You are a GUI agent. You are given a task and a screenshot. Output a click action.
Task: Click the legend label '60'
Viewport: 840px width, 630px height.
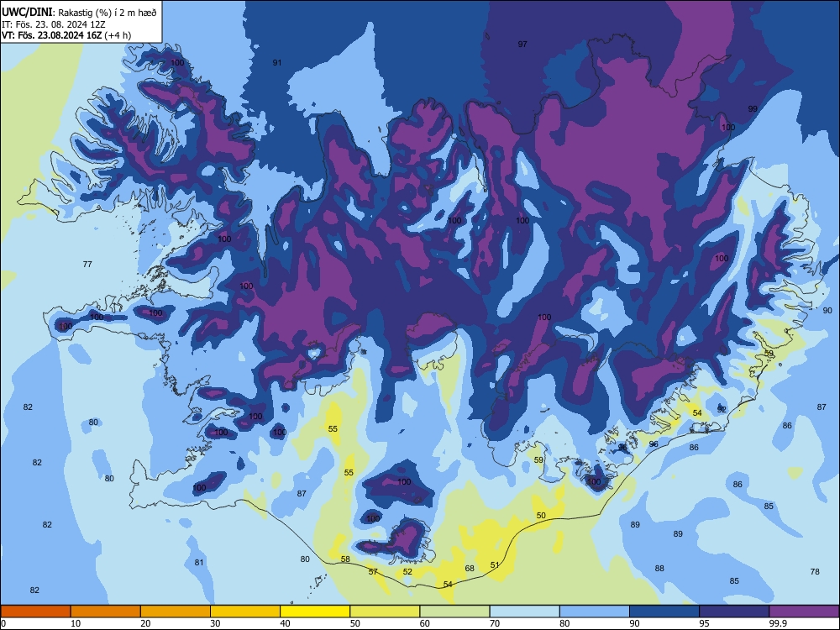click(425, 623)
